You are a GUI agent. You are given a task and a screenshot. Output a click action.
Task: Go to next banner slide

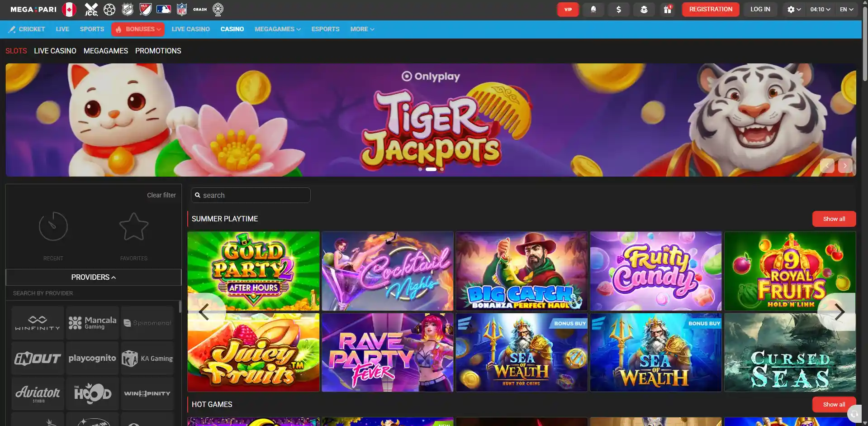click(845, 166)
